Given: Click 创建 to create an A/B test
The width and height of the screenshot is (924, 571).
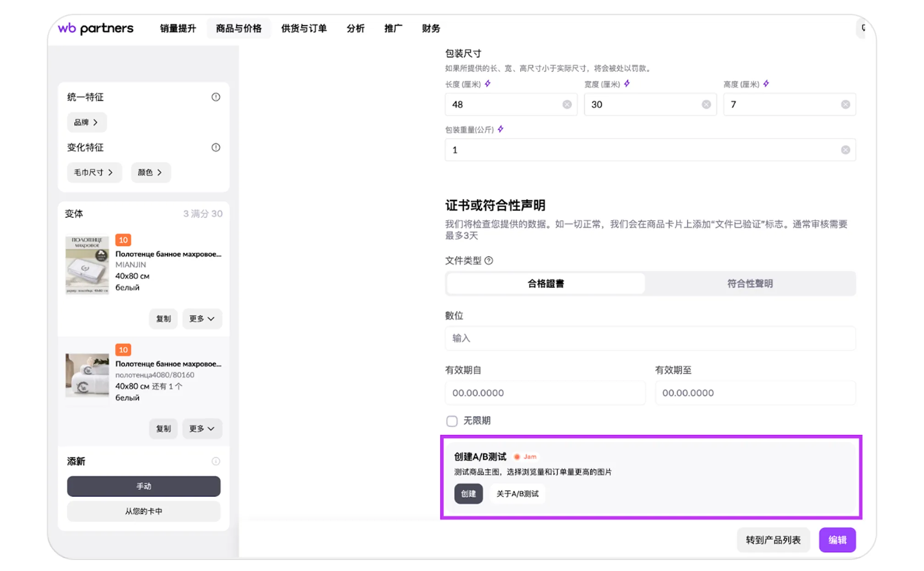Looking at the screenshot, I should (468, 494).
